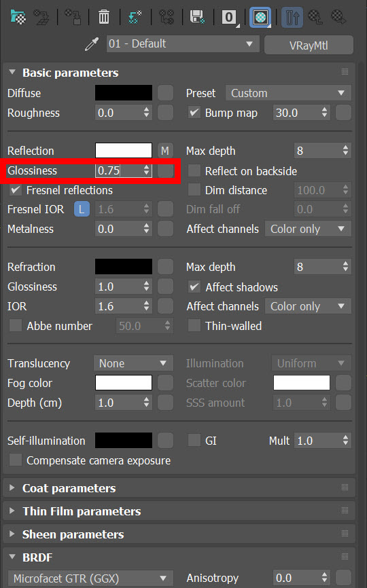Pick material from object with eyedropper
The width and height of the screenshot is (367, 588).
coord(92,44)
